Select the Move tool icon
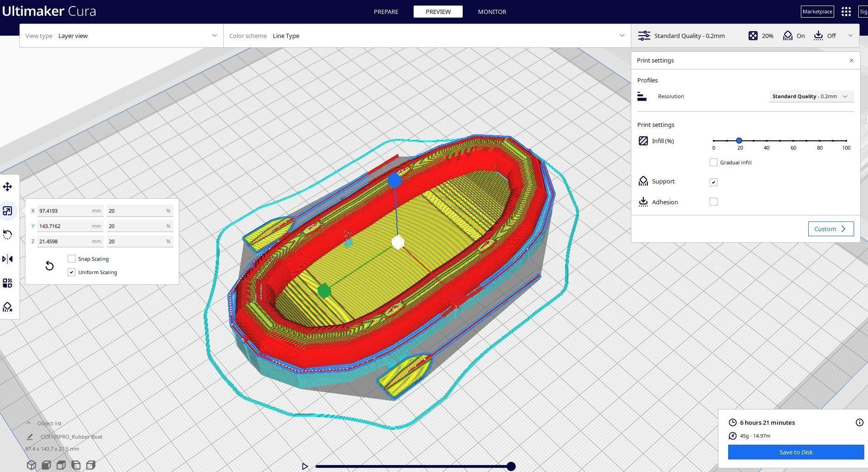 (7, 187)
